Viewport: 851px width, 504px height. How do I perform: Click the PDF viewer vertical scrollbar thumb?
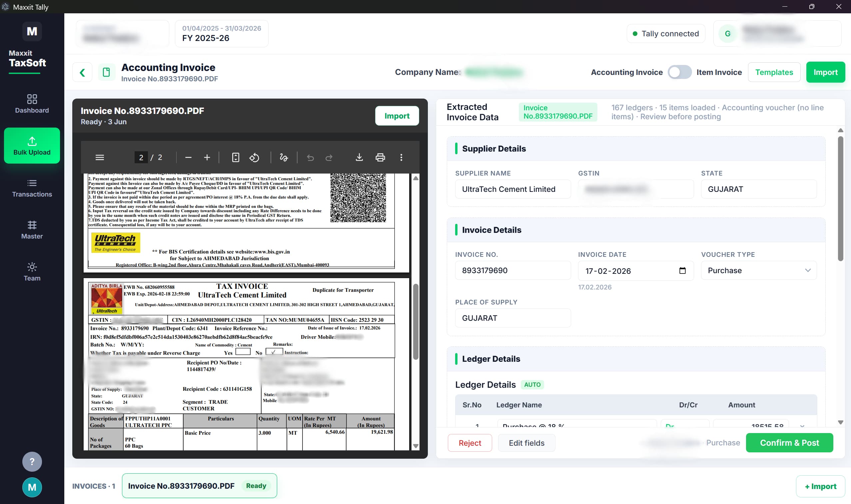tap(416, 322)
